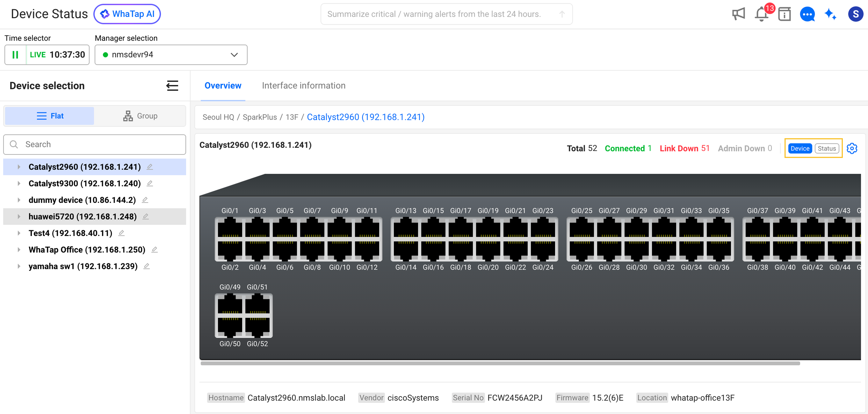Expand yamaha sw1 tree node arrow
The height and width of the screenshot is (414, 868).
(19, 266)
